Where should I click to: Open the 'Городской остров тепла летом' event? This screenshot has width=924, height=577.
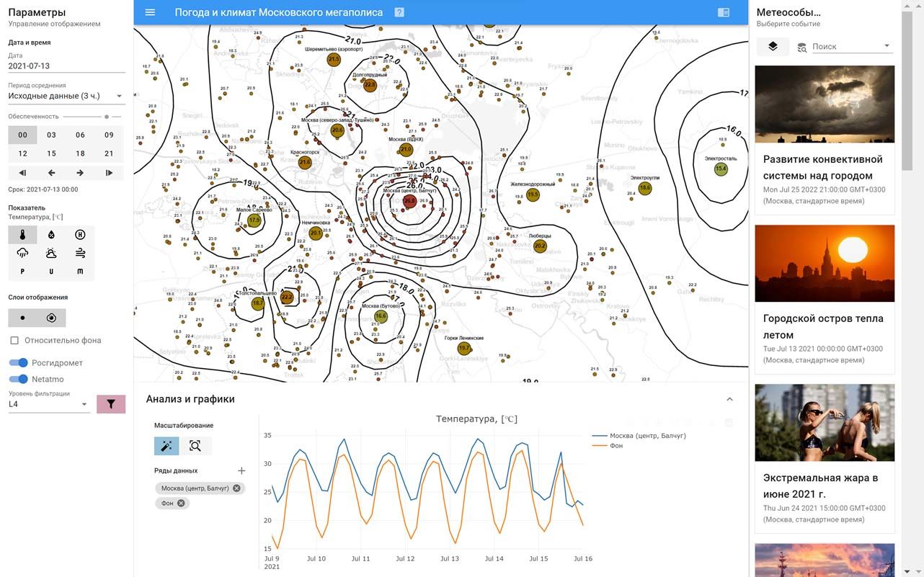(x=825, y=326)
